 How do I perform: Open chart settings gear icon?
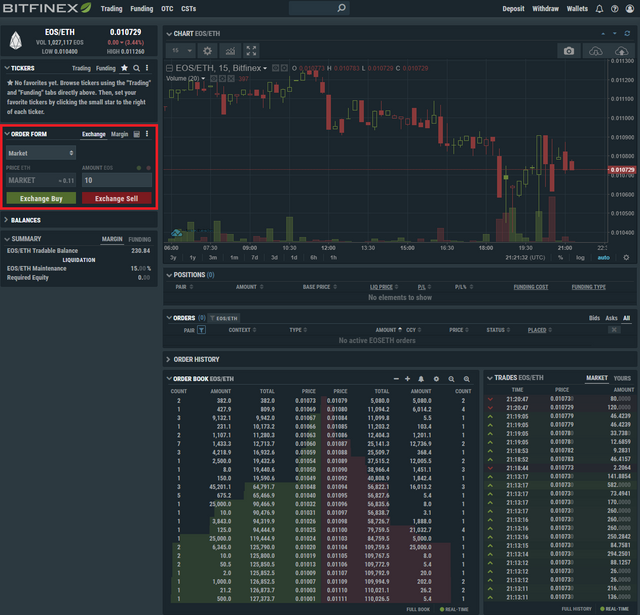[207, 51]
